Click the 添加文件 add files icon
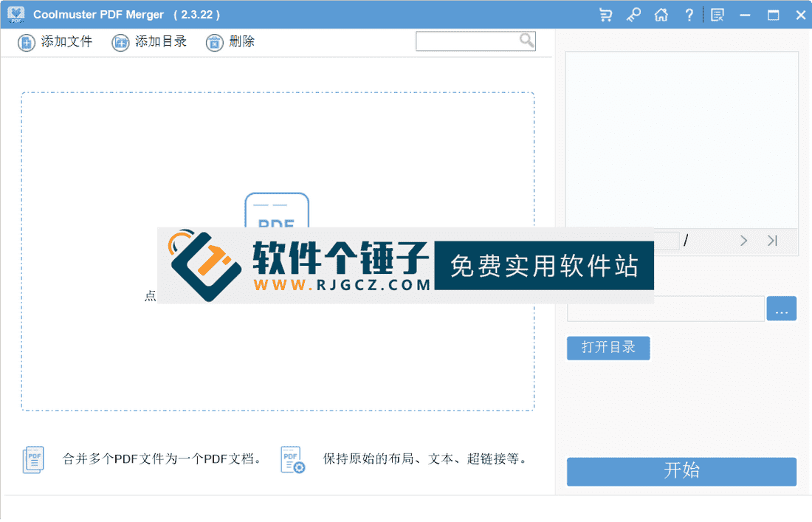 (x=26, y=42)
